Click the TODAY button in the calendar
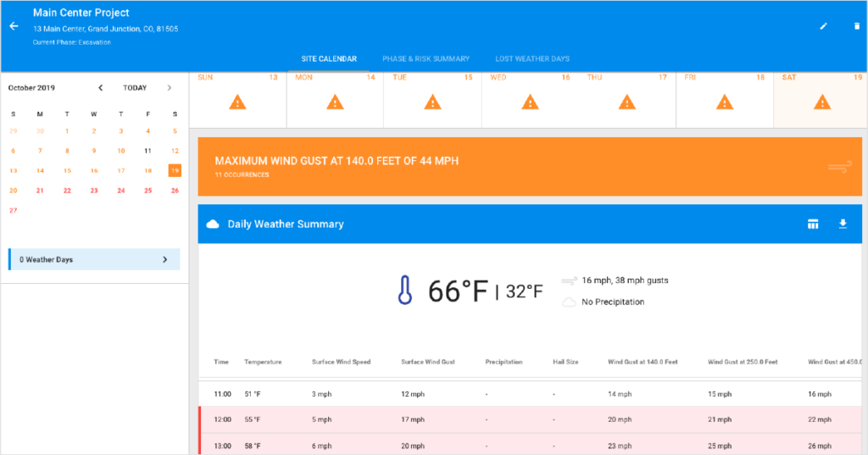Screen dimensions: 868x455 (x=135, y=87)
